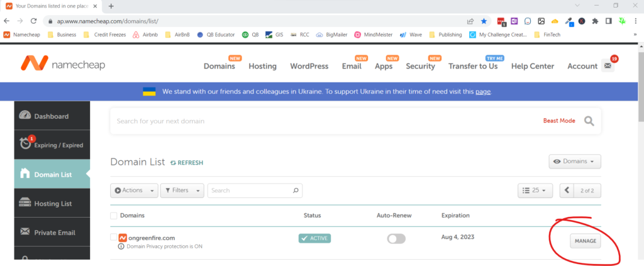Viewport: 644px width, 266px height.
Task: Open the Actions dropdown
Action: click(134, 191)
